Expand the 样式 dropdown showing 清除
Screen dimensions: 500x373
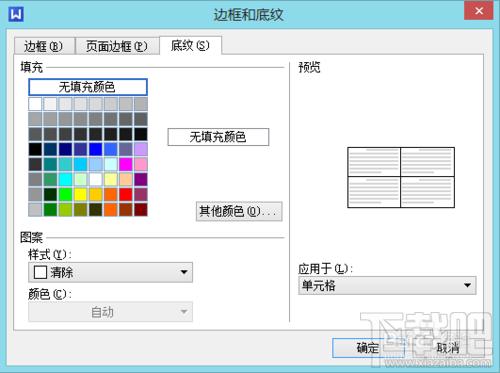tap(110, 272)
